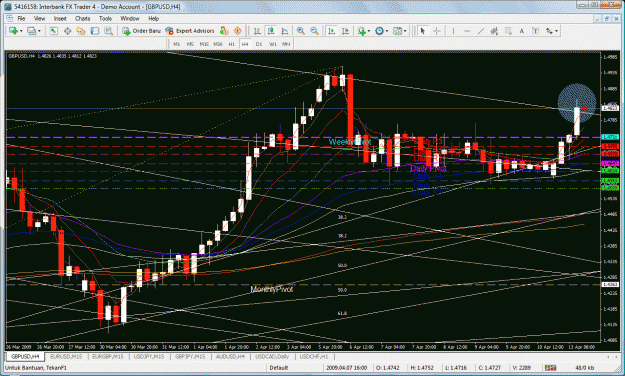Switch to the EURGBP,M15 chart tab

[108, 356]
